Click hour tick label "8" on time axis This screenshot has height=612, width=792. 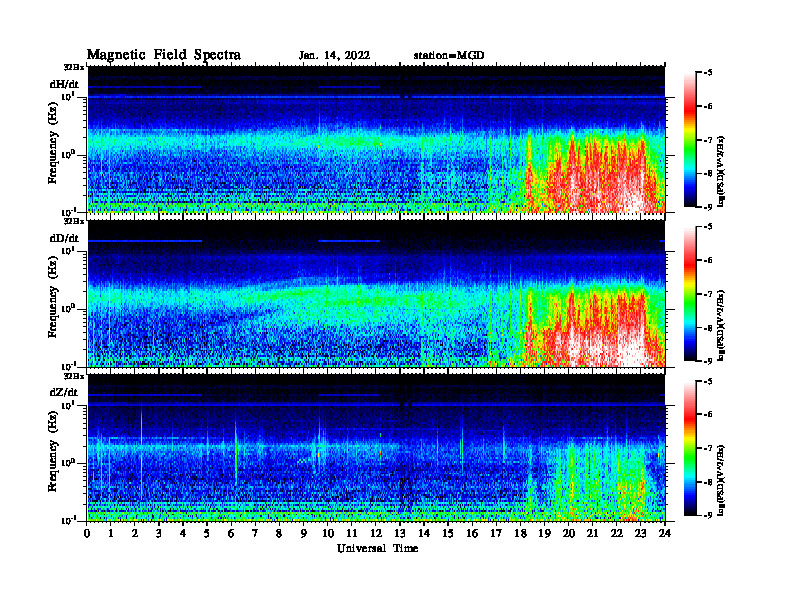pos(279,534)
